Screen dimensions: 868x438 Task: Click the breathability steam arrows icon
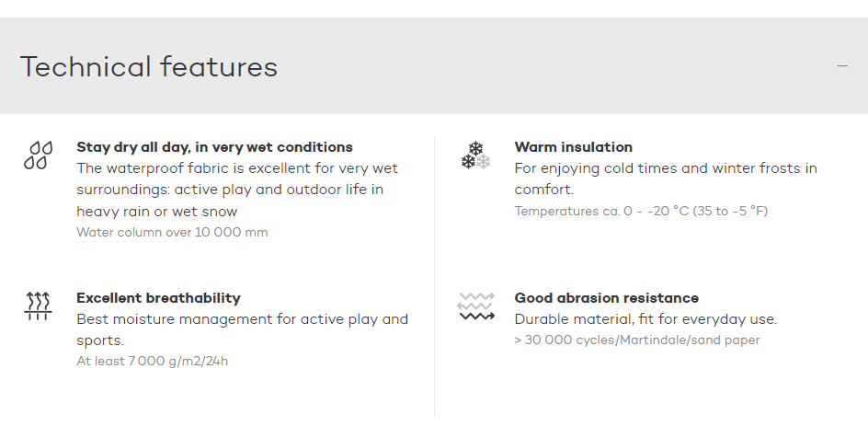pyautogui.click(x=38, y=306)
